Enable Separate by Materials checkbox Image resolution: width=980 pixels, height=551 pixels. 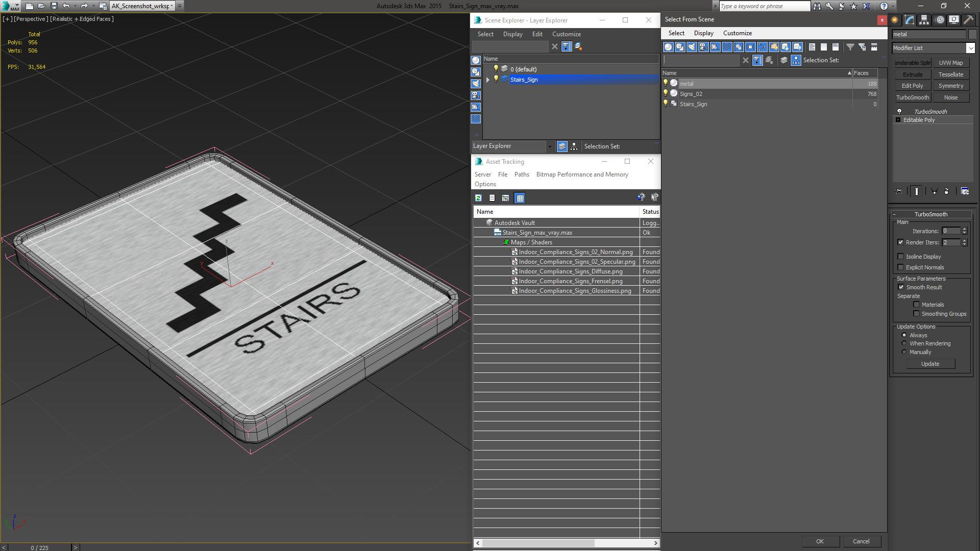[916, 305]
